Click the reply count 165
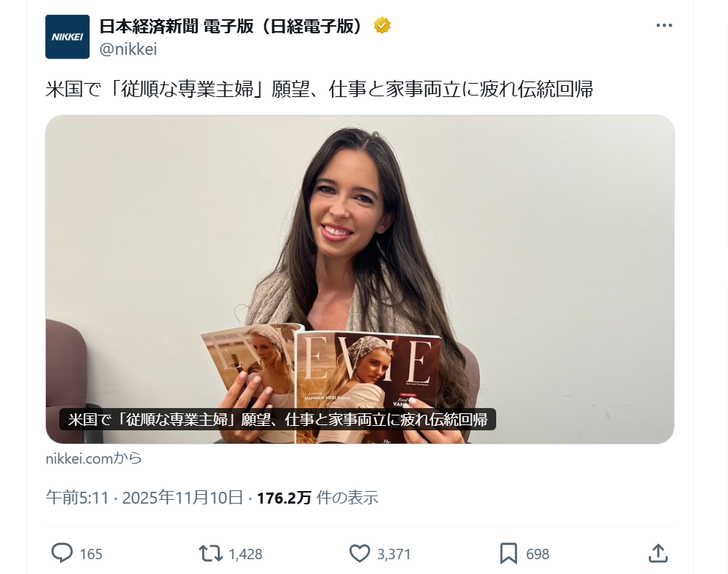This screenshot has height=574, width=728. [91, 554]
